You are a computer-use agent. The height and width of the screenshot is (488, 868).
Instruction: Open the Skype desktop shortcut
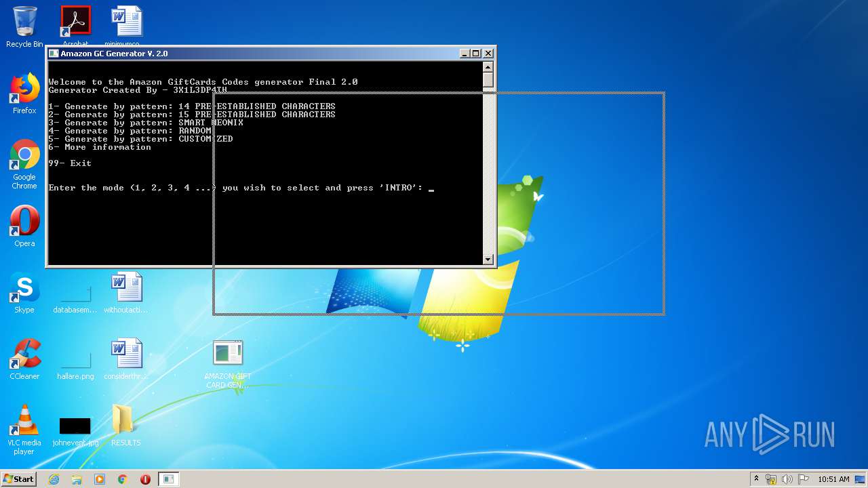click(x=24, y=293)
